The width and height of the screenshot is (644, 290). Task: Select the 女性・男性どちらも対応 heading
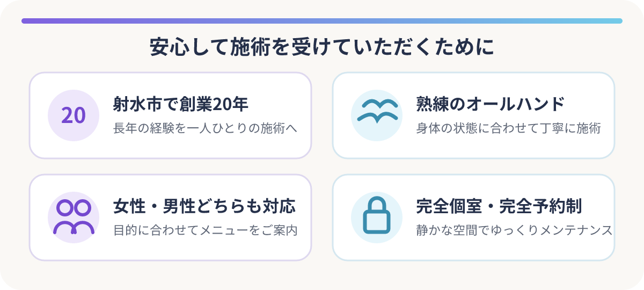tap(204, 206)
